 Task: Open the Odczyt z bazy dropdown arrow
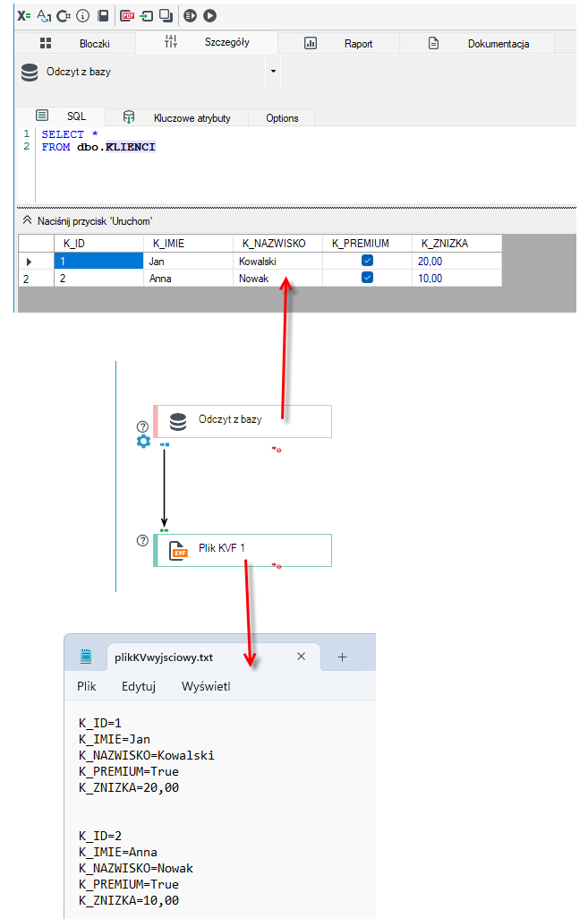(x=273, y=71)
